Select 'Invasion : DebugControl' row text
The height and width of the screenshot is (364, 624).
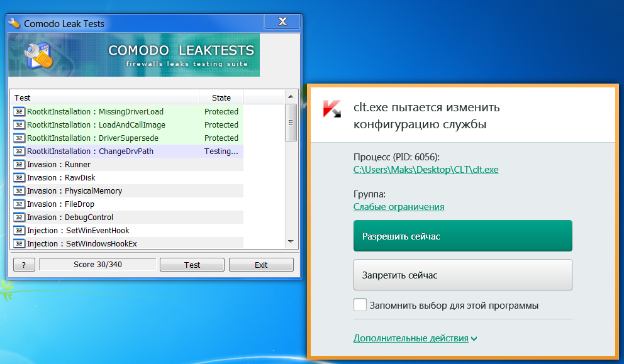coord(70,218)
